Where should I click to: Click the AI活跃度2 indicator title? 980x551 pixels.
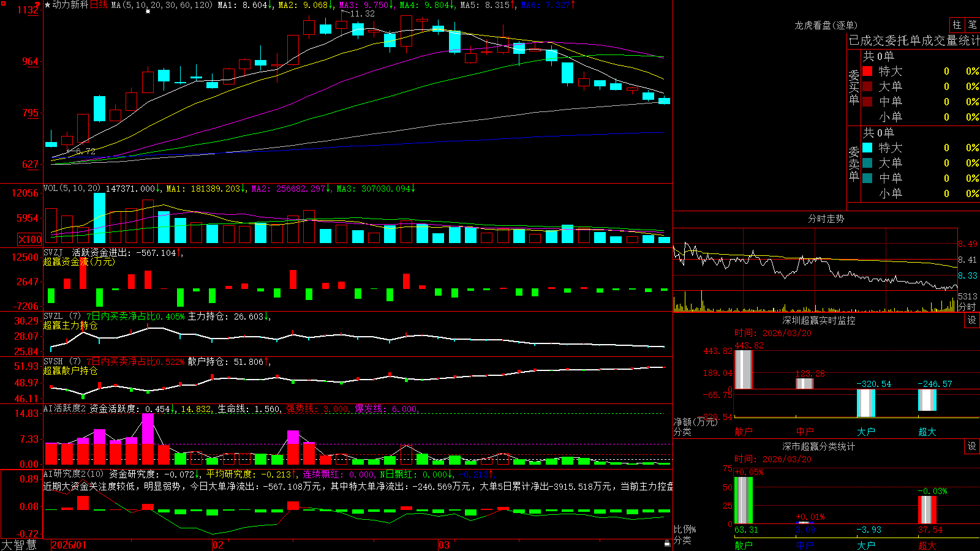click(64, 408)
